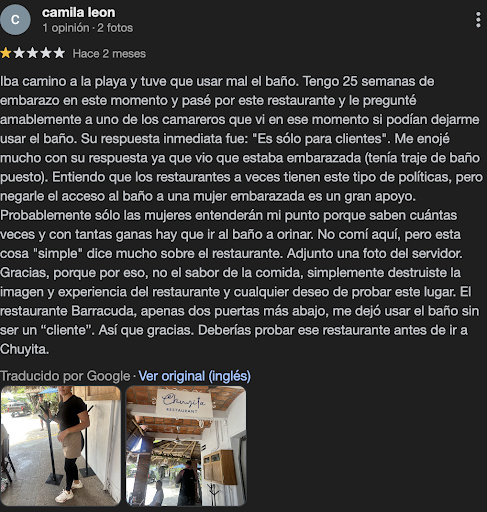
Task: Click the first yellow rating star
Action: coord(6,53)
